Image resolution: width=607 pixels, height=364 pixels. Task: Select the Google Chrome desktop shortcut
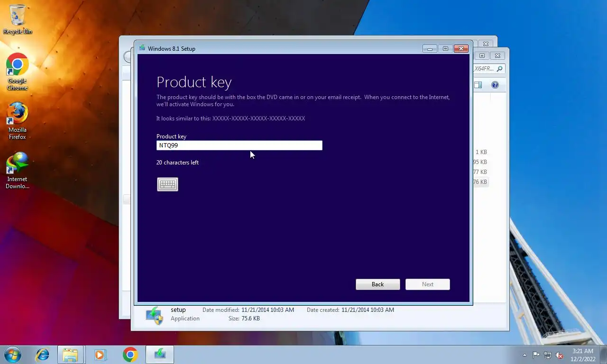[x=18, y=72]
